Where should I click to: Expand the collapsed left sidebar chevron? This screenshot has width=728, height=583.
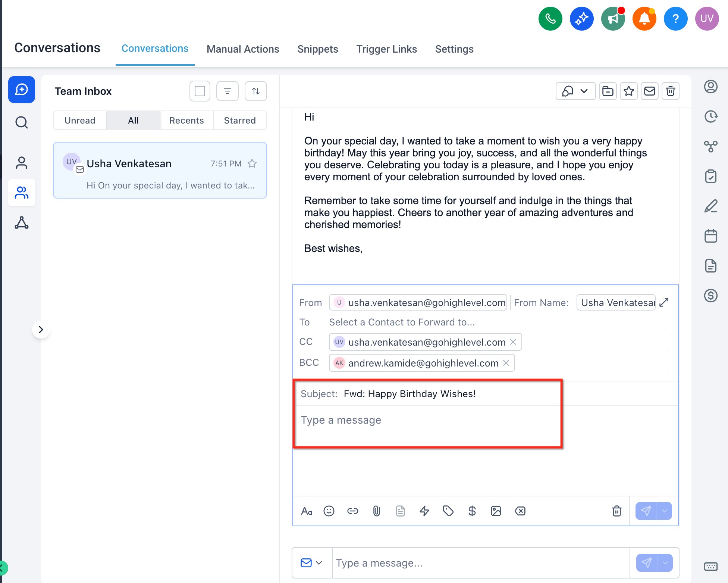(41, 330)
